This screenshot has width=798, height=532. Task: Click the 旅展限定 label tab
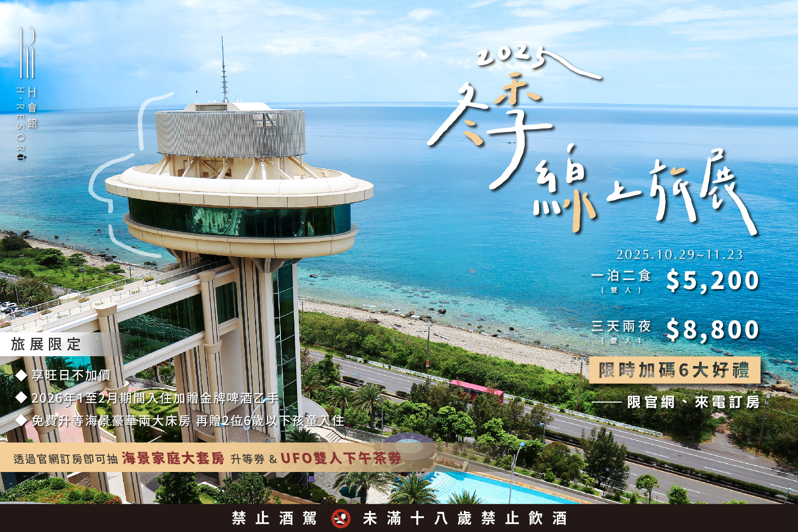(46, 344)
